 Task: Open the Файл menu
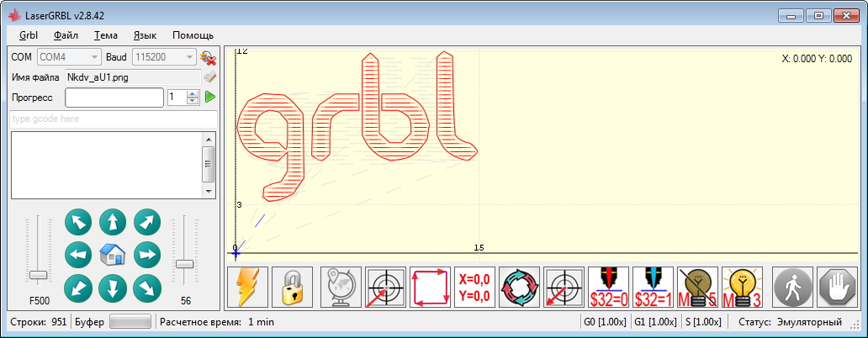66,35
